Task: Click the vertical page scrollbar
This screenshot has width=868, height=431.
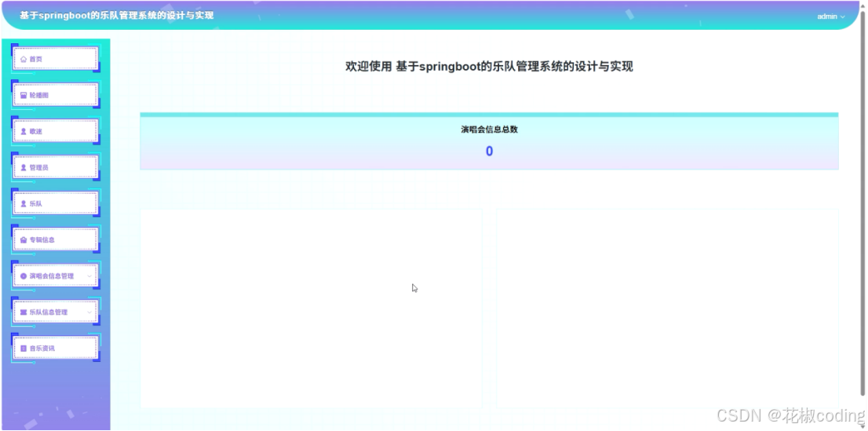Action: pos(863,203)
